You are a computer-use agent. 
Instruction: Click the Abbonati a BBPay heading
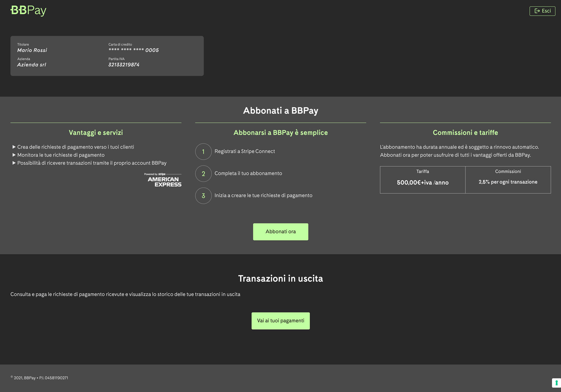tap(280, 111)
